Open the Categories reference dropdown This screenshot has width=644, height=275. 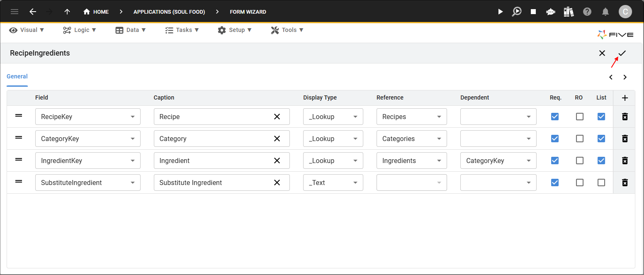(x=412, y=139)
